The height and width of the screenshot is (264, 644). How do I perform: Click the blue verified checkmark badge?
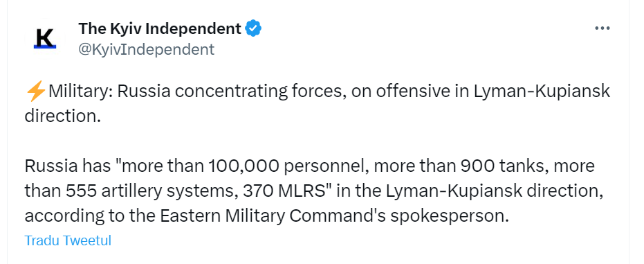tap(253, 29)
